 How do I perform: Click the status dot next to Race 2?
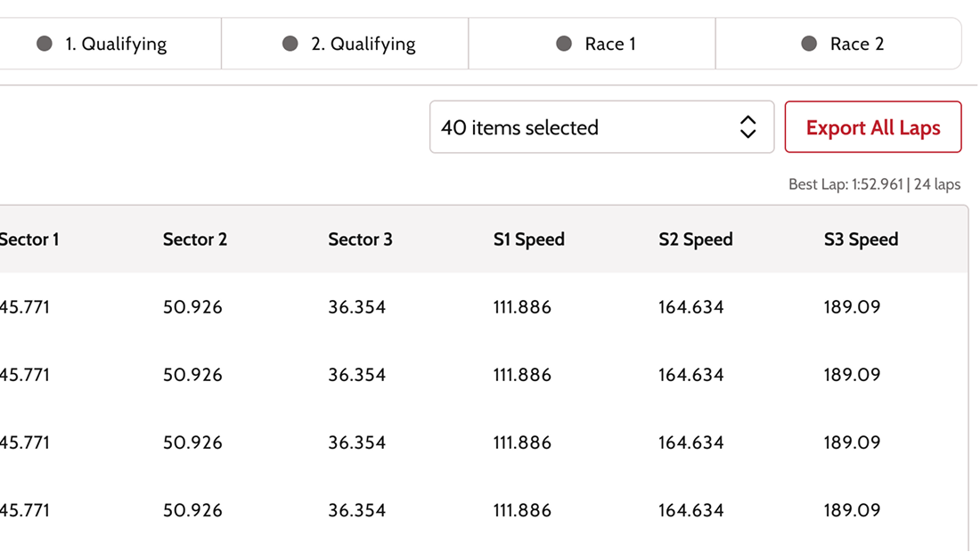pyautogui.click(x=809, y=44)
